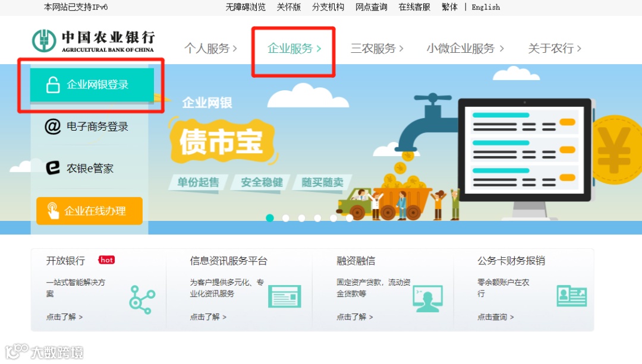Select the fourth carousel dot

tap(317, 218)
